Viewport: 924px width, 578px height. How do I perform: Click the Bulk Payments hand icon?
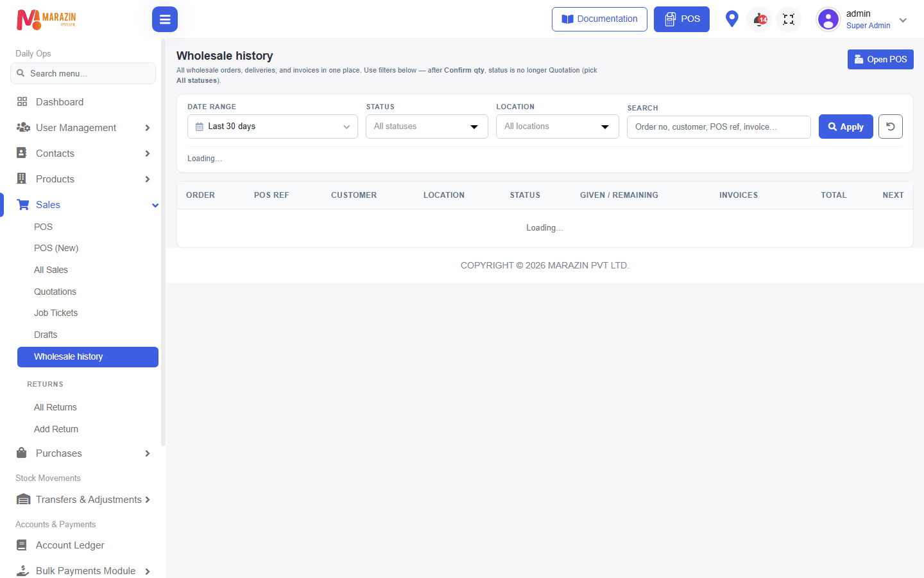click(23, 570)
